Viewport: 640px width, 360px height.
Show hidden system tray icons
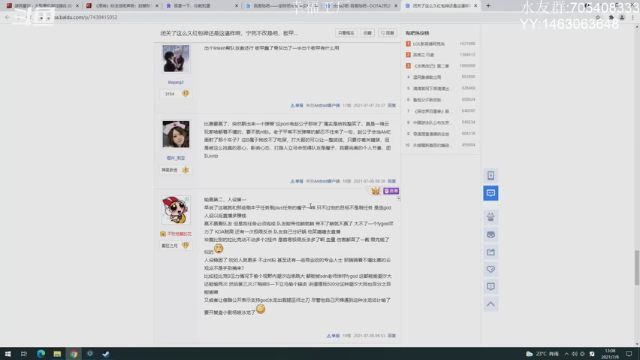click(x=567, y=354)
